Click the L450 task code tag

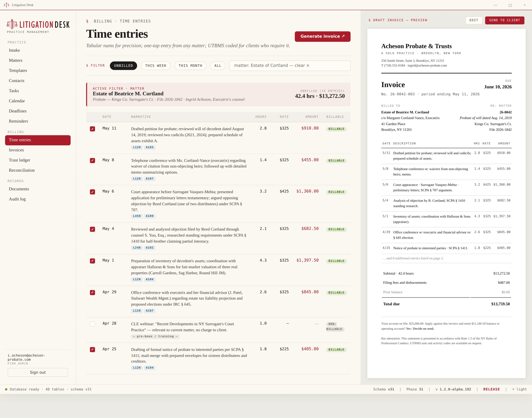tap(137, 216)
